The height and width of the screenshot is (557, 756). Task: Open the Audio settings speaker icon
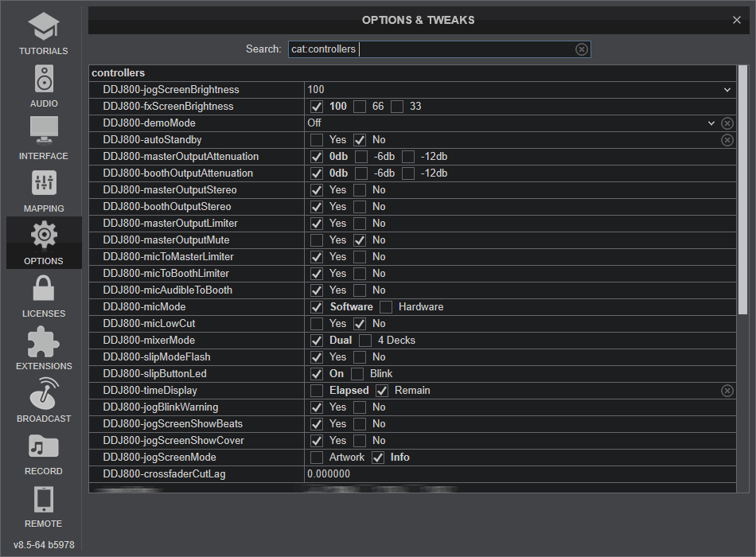click(x=44, y=80)
